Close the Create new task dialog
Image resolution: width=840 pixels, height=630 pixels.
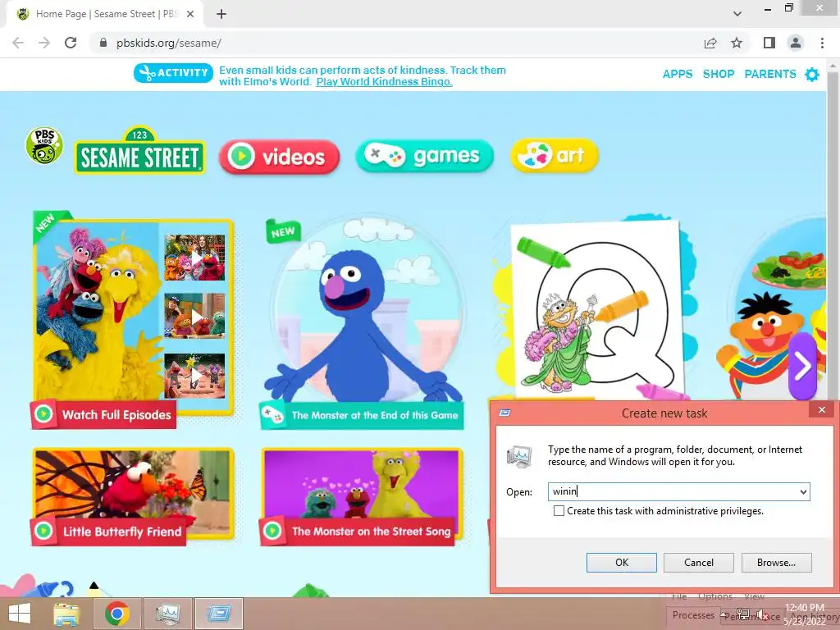pyautogui.click(x=822, y=410)
